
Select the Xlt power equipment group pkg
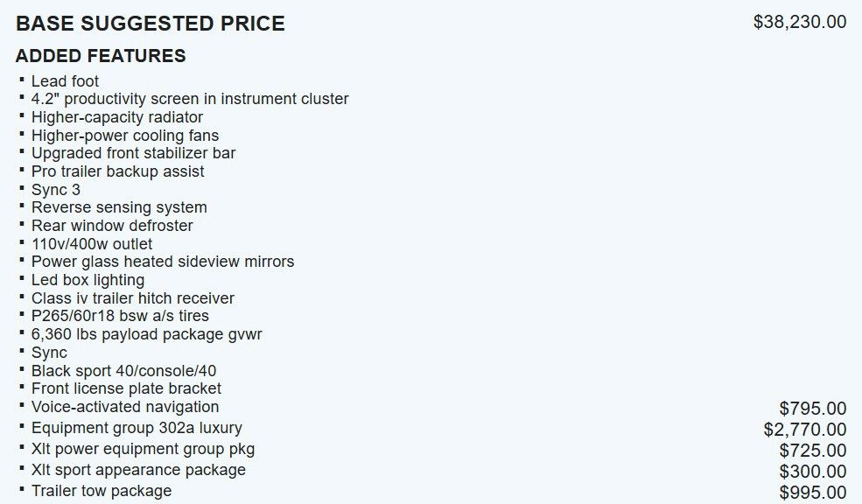(x=143, y=449)
